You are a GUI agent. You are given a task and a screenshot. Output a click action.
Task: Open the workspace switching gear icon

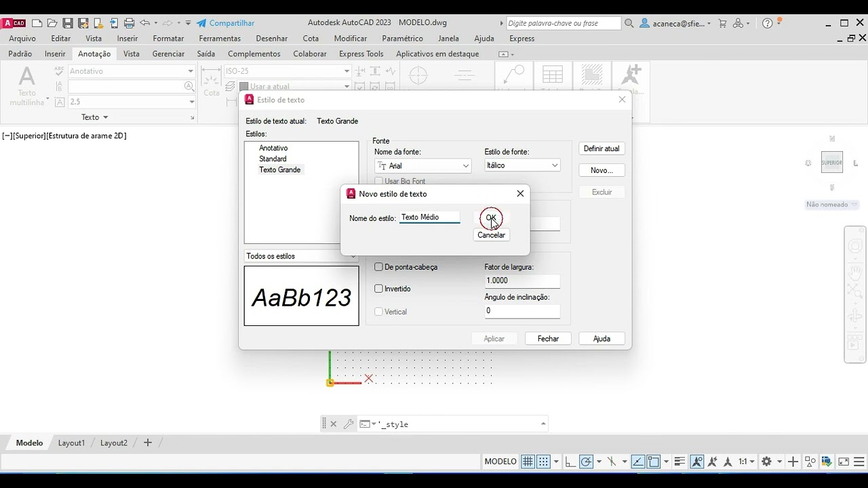[767, 462]
